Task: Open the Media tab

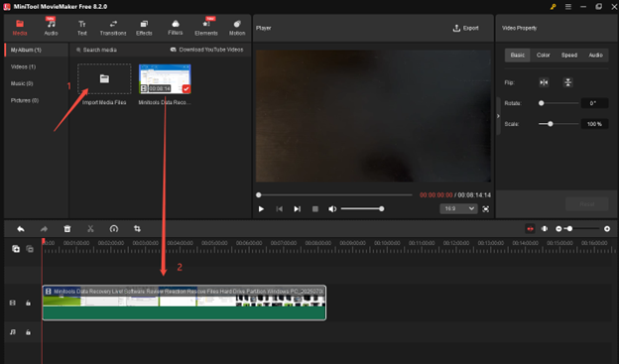Action: (20, 28)
